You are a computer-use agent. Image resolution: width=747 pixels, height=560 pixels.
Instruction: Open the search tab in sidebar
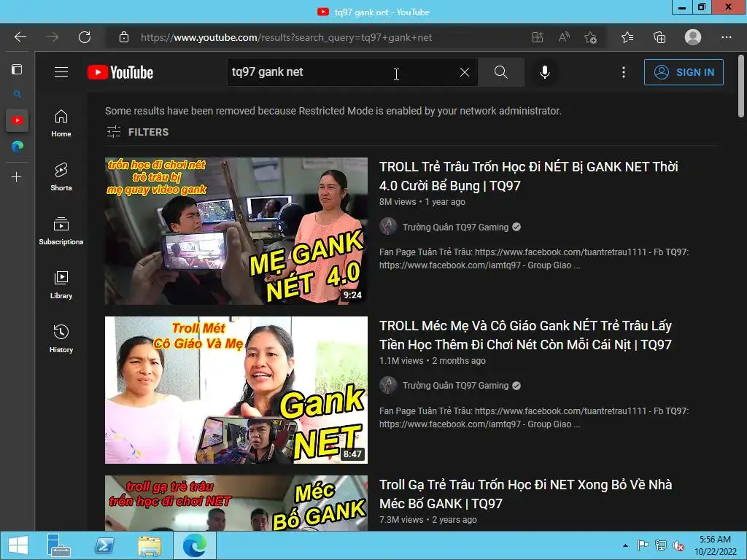pos(18,94)
